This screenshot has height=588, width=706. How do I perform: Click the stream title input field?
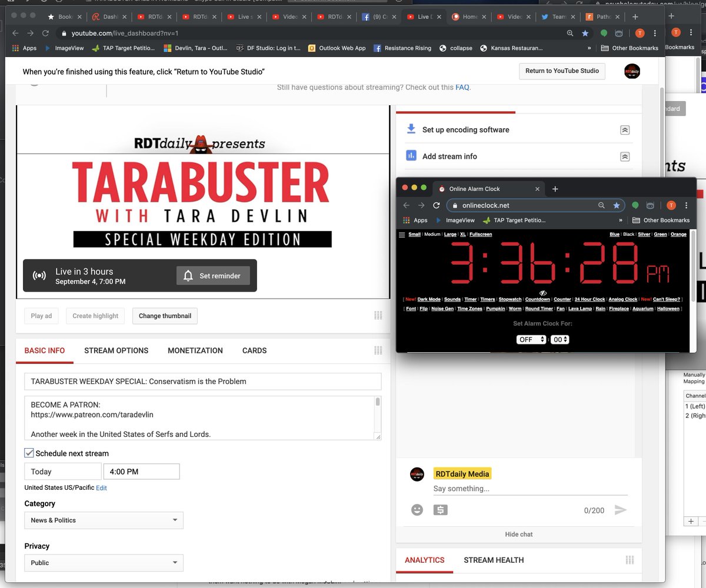click(x=203, y=382)
